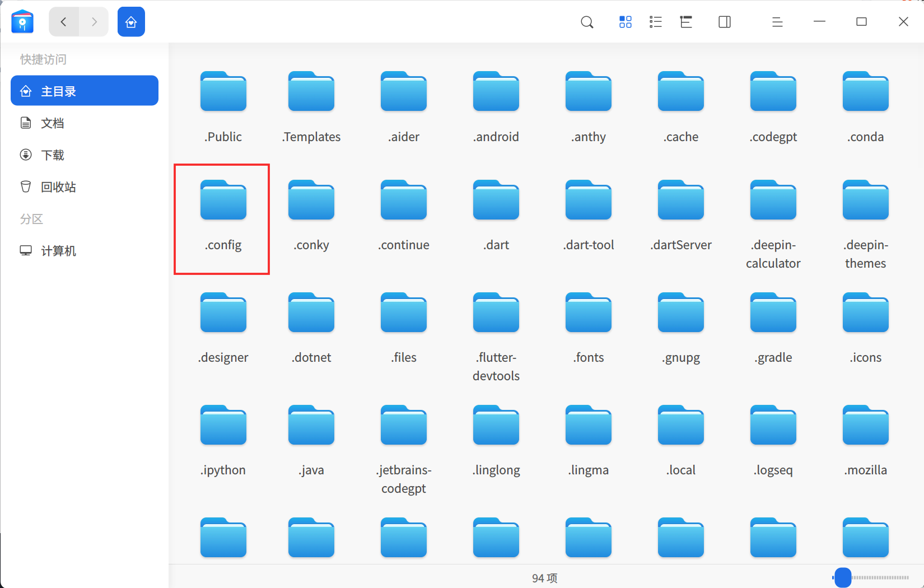Screen dimensions: 924x588
Task: Select the .aider folder
Action: 404,108
